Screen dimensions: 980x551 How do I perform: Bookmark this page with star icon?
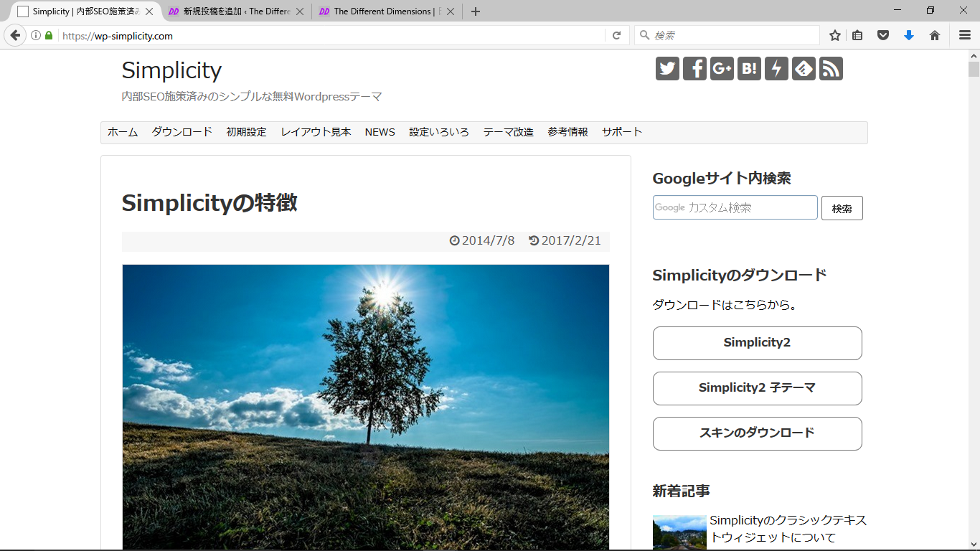click(x=835, y=35)
